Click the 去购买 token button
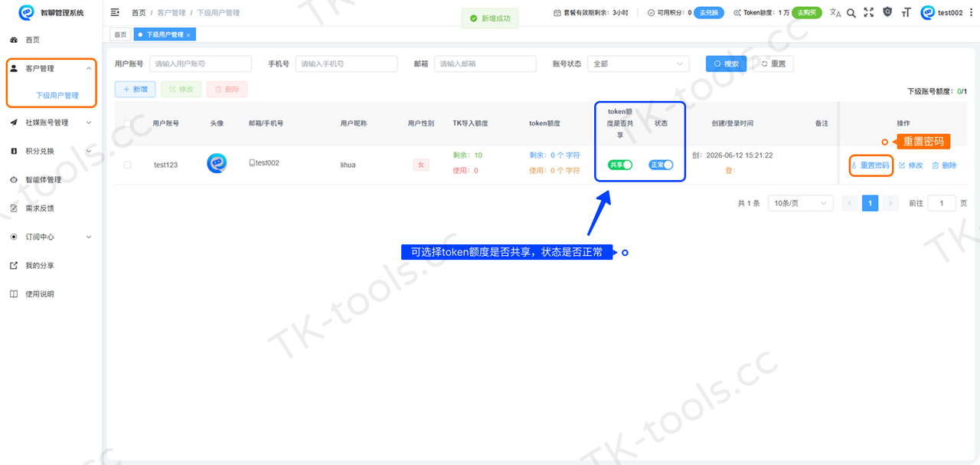Image resolution: width=980 pixels, height=465 pixels. click(807, 12)
